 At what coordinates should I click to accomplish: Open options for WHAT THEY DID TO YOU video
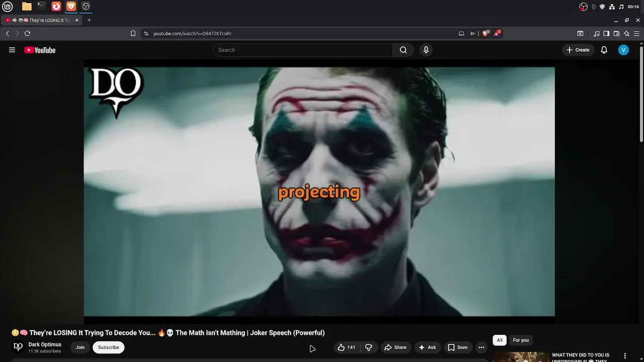[x=625, y=356]
